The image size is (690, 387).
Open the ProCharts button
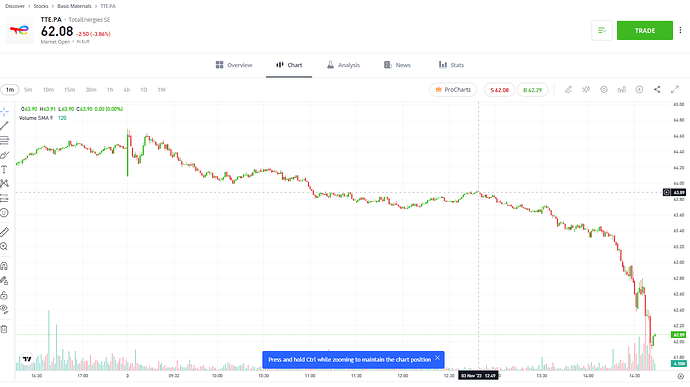[x=453, y=89]
